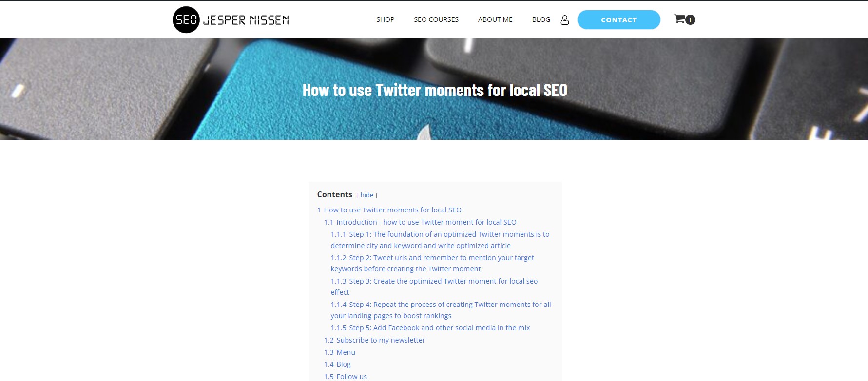Image resolution: width=868 pixels, height=381 pixels.
Task: Open the SEO Courses menu item
Action: [436, 19]
